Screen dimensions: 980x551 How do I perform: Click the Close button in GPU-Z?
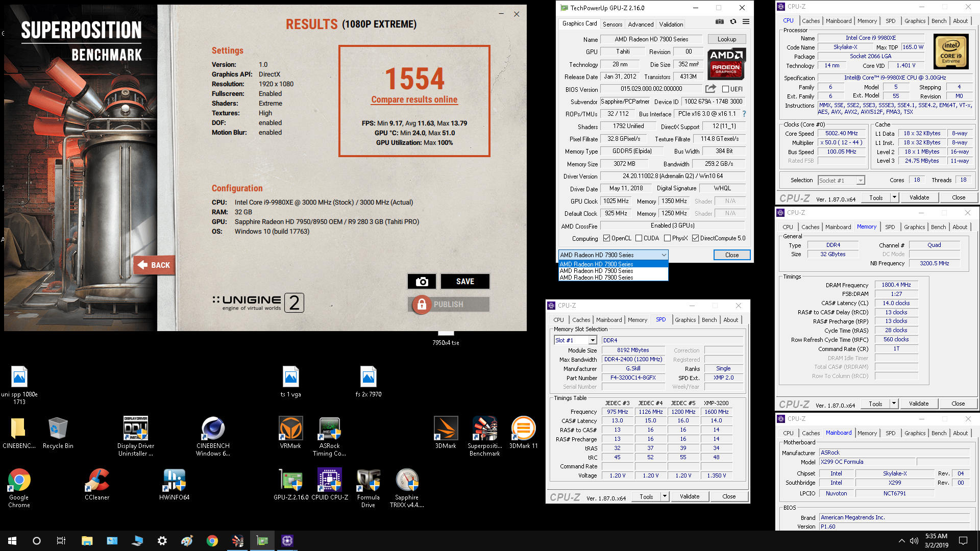pyautogui.click(x=732, y=255)
